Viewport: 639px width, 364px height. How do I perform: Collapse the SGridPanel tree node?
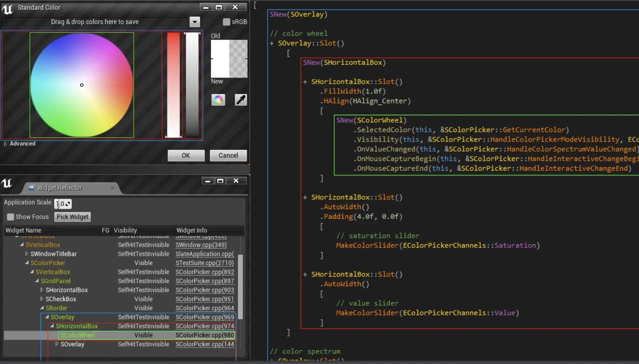click(37, 281)
